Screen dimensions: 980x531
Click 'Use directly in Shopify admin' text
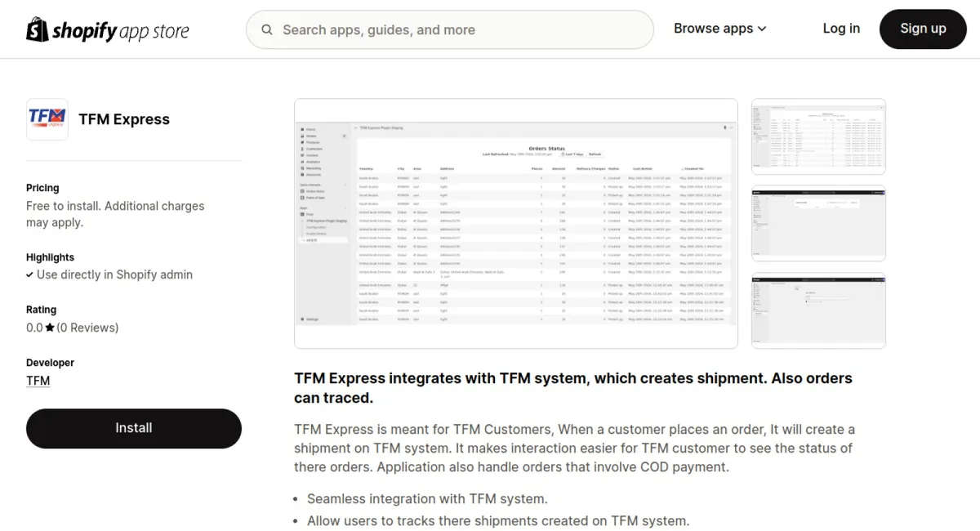coord(114,275)
